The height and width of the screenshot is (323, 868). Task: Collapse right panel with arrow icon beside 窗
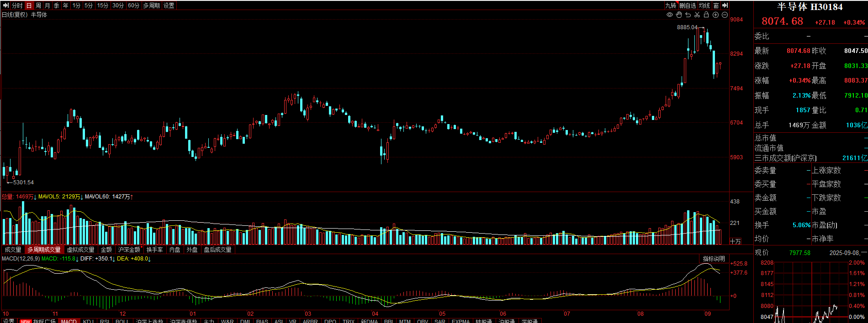tap(725, 5)
